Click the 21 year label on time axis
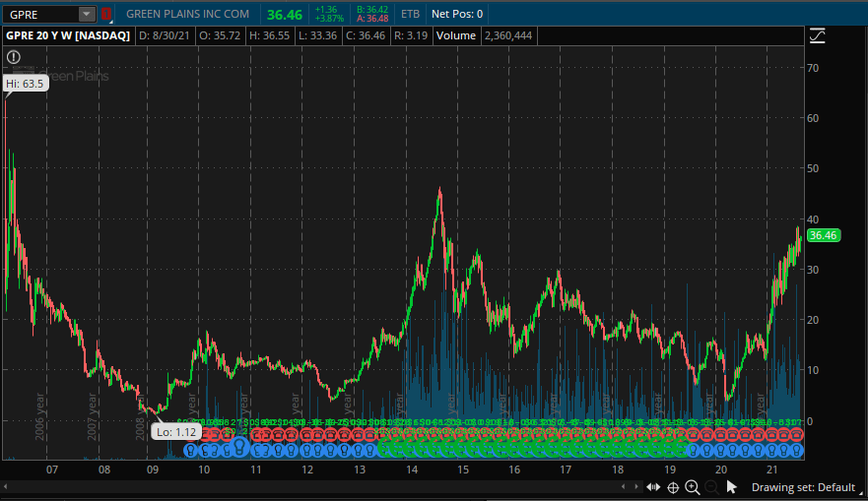Viewport: 868px width, 501px height. pyautogui.click(x=772, y=470)
